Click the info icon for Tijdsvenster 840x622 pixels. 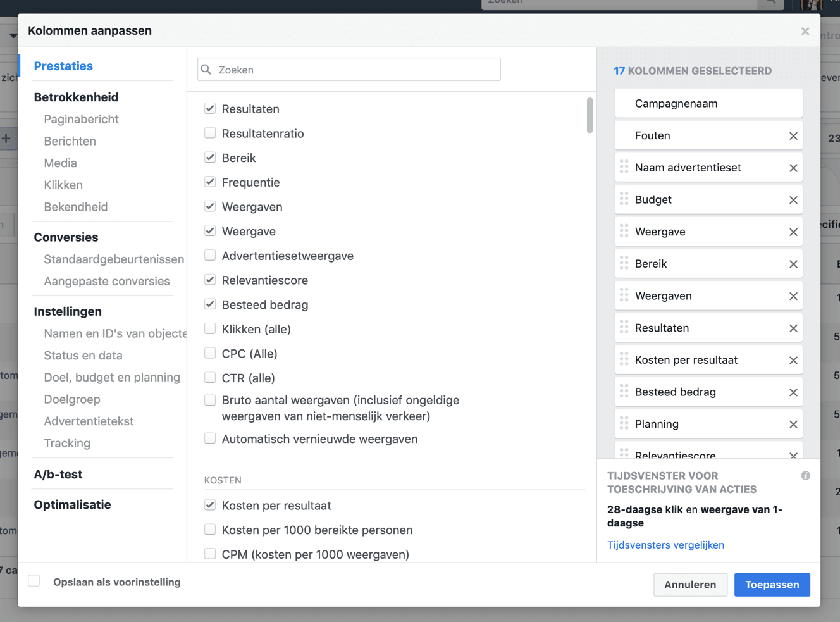[805, 476]
